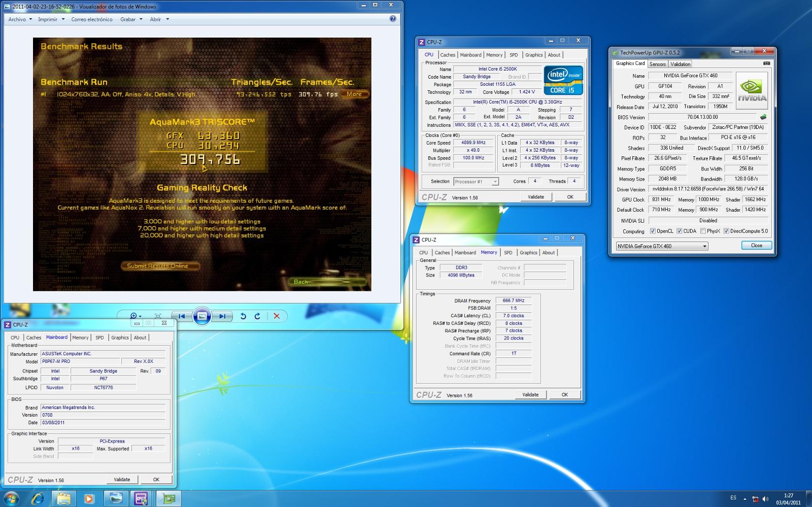This screenshot has height=507, width=812.
Task: Fit the photo to window size
Action: point(158,316)
